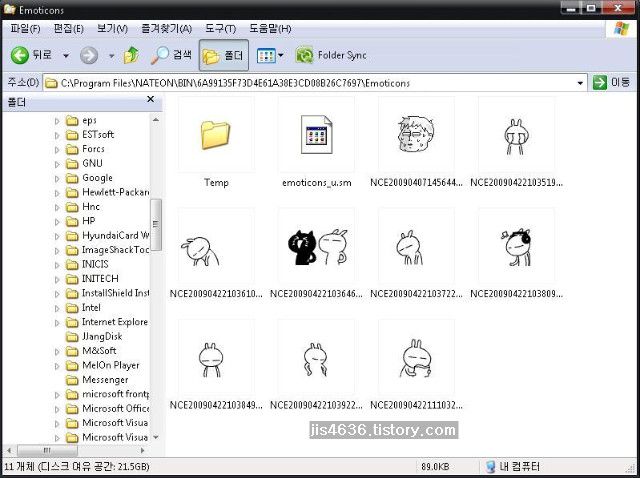640x478 pixels.
Task: Click the 89.0KB status bar size
Action: [x=435, y=467]
